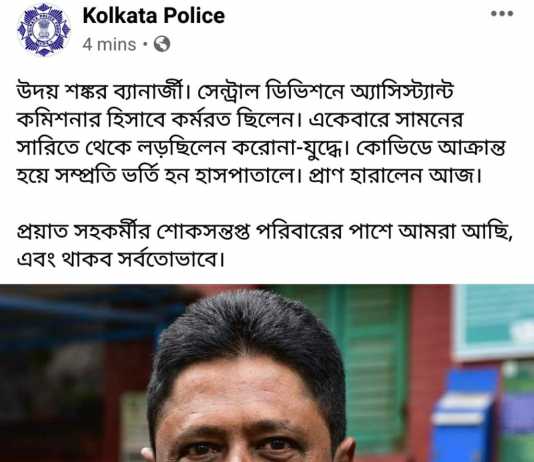
Task: Click the line mentioning করোনা-যুদ্ধে
Action: tap(261, 148)
